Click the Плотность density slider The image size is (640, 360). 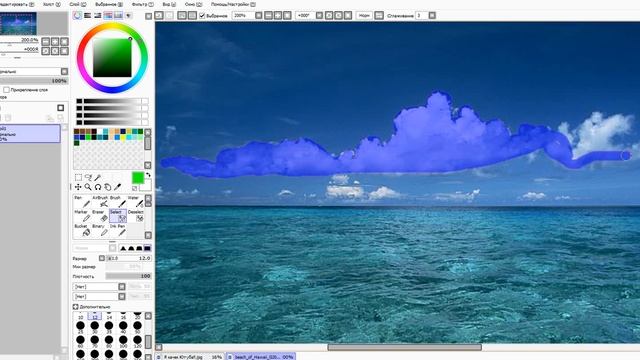[x=129, y=276]
